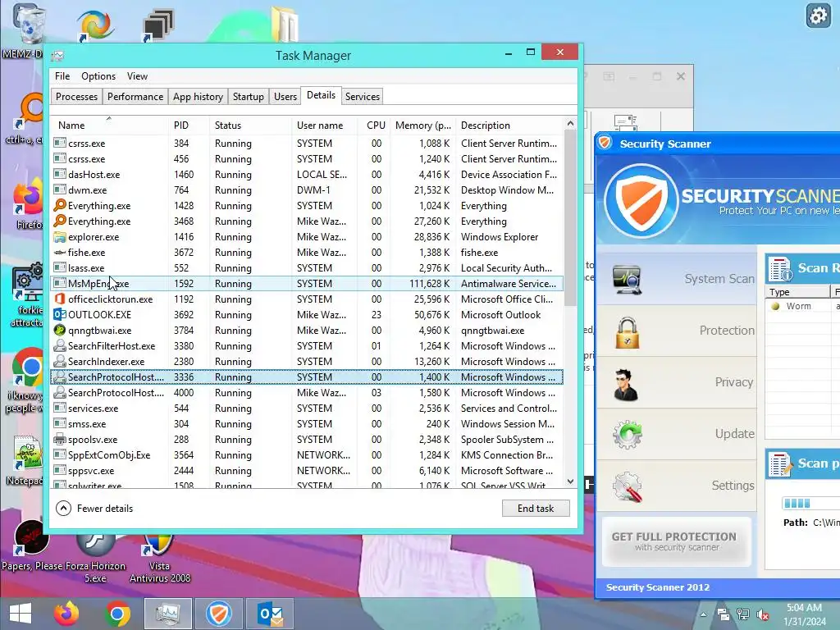This screenshot has height=630, width=840.
Task: Click the officeclicktorun.exe Office icon
Action: pos(60,299)
